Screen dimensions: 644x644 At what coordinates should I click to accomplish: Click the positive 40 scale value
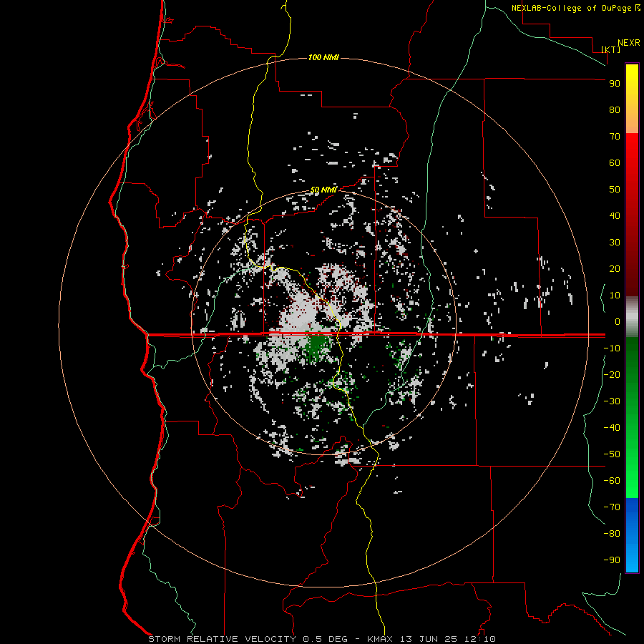[615, 215]
